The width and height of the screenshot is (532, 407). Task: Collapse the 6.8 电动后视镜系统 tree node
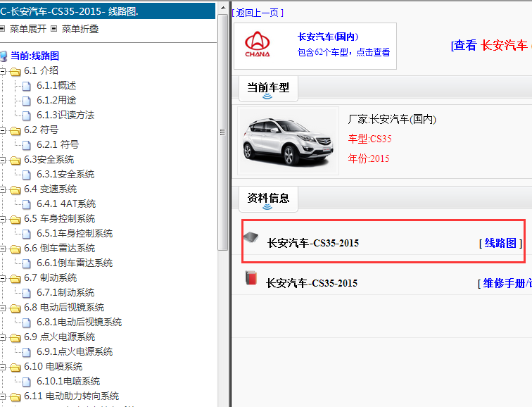coord(2,308)
